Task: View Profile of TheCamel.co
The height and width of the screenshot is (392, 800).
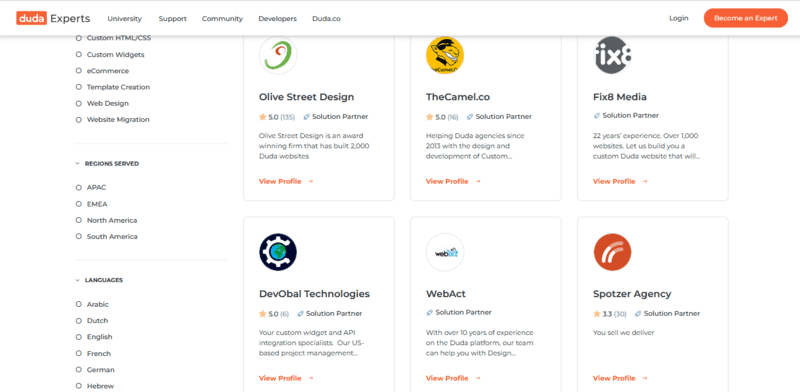Action: click(453, 182)
